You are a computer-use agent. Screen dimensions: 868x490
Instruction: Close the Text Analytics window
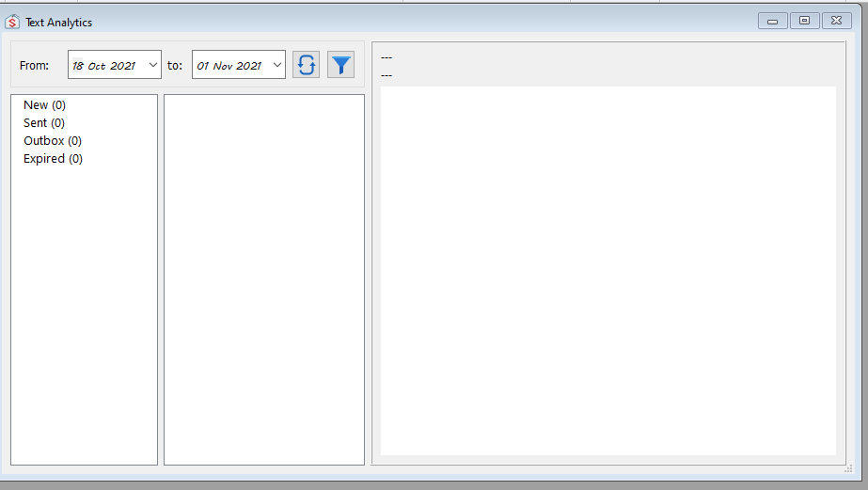tap(836, 21)
